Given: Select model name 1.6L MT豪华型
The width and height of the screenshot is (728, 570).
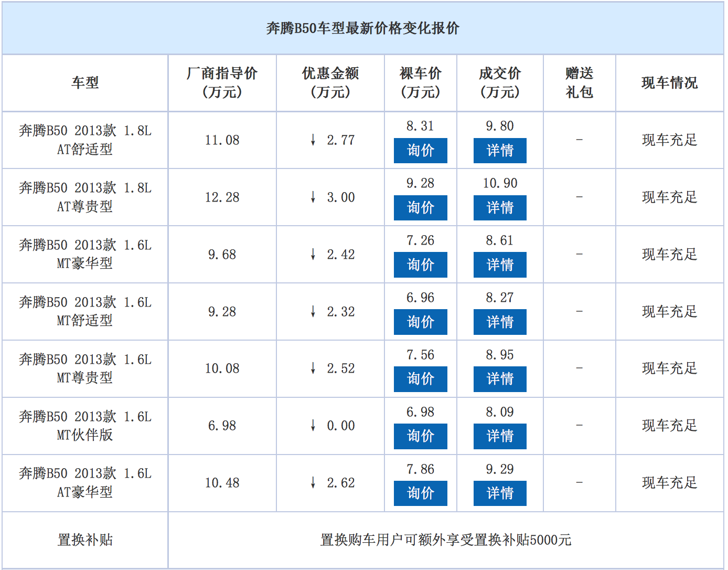Looking at the screenshot, I should (85, 255).
